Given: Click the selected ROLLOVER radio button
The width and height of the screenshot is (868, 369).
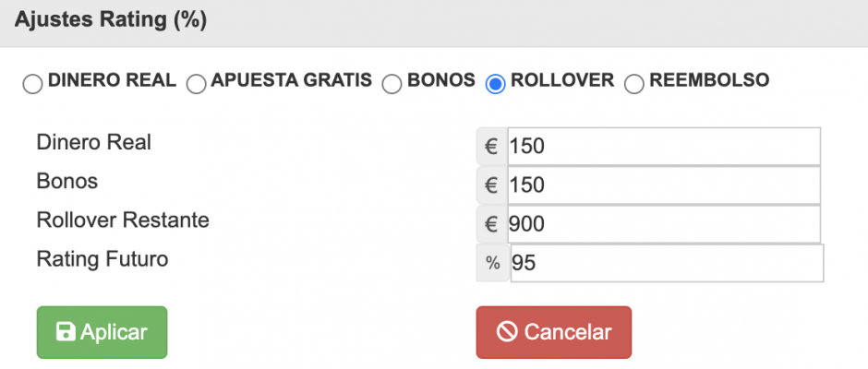Looking at the screenshot, I should click(x=496, y=84).
